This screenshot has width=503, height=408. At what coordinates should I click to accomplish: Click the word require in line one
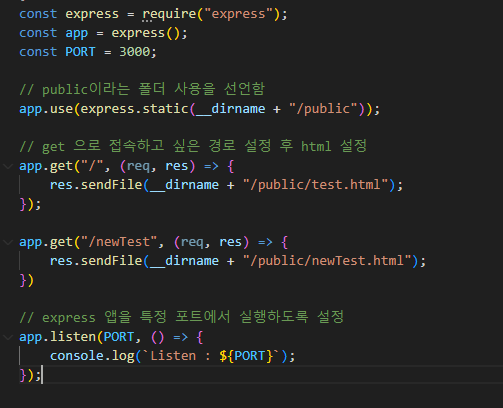[169, 15]
